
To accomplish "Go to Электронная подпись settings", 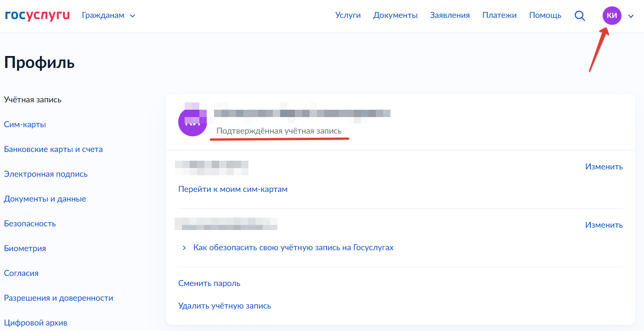I will (47, 174).
